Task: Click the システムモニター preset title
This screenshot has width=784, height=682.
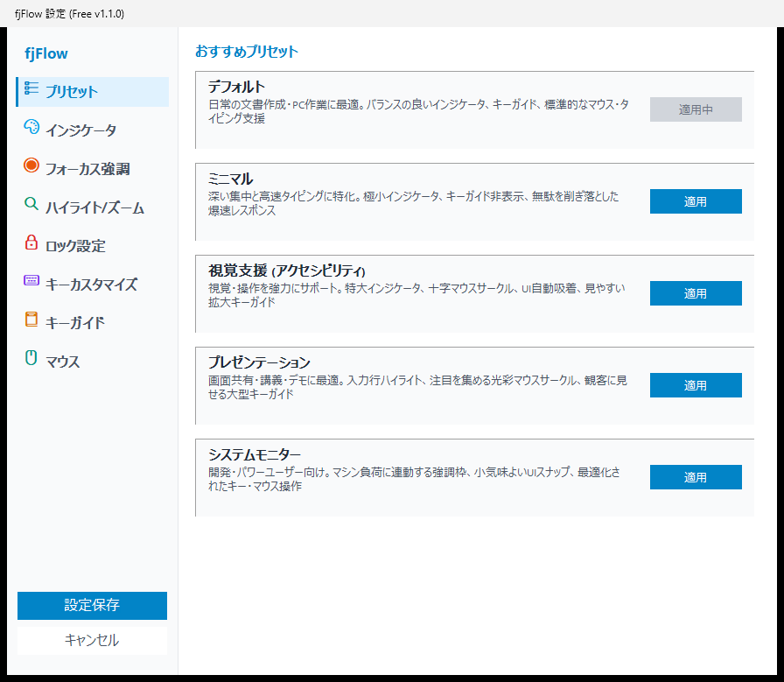Action: (x=255, y=454)
